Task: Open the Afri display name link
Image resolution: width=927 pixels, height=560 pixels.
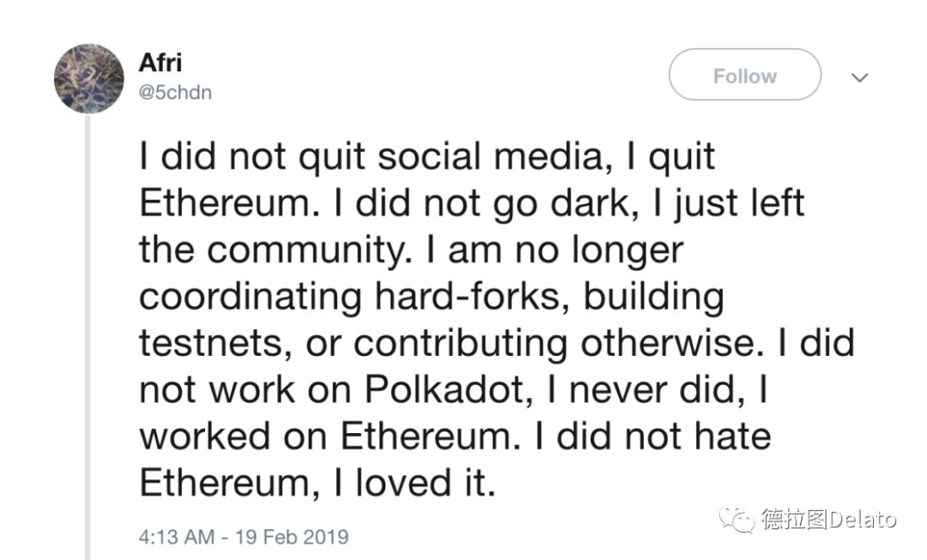Action: (x=161, y=62)
